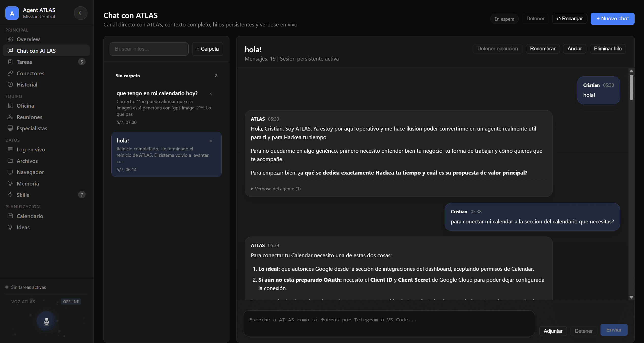This screenshot has height=343, width=644.
Task: Open Historial with the clock icon
Action: (10, 84)
